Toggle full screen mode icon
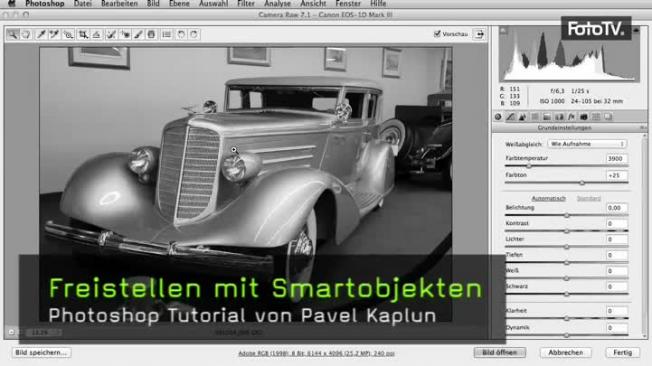The height and width of the screenshot is (366, 652). 479,34
